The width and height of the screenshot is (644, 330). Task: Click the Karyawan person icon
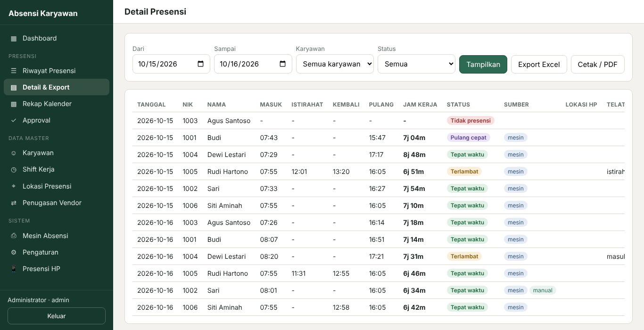pos(14,153)
